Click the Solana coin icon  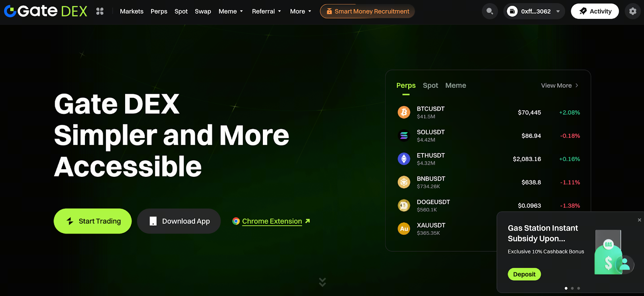pyautogui.click(x=404, y=135)
